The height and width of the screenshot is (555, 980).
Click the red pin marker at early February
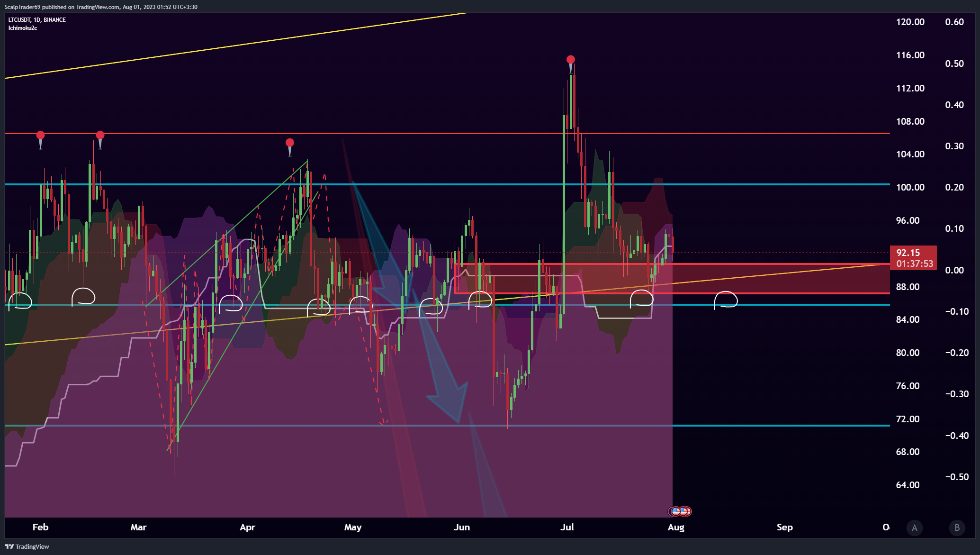[x=41, y=140]
